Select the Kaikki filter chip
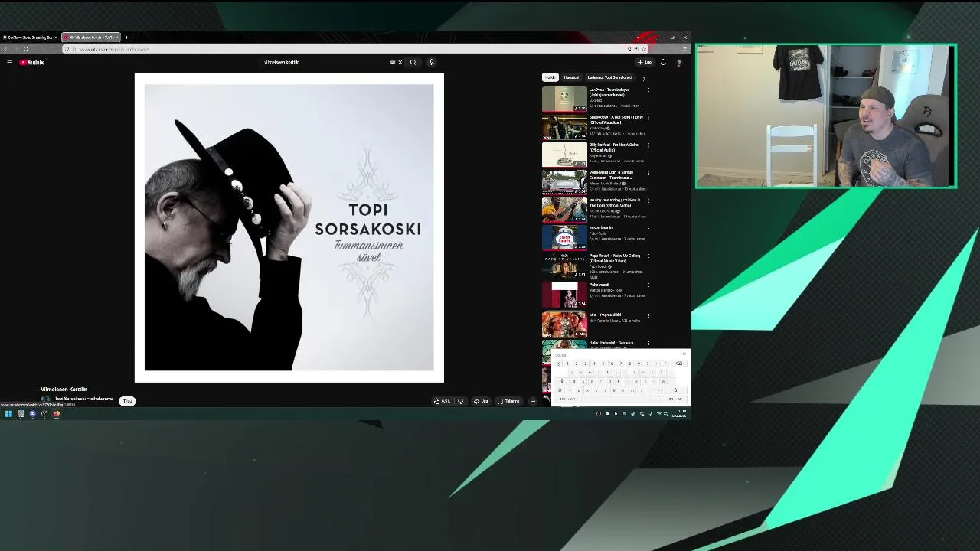 [550, 77]
